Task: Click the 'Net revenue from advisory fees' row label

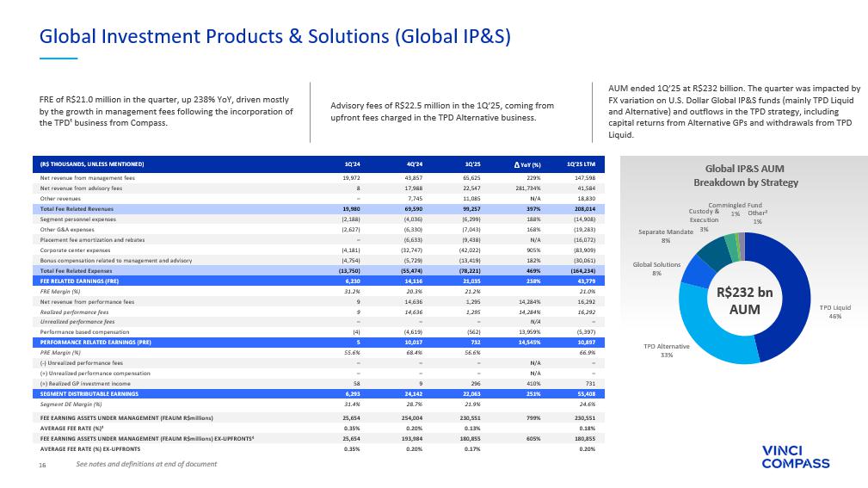Action: pyautogui.click(x=81, y=188)
